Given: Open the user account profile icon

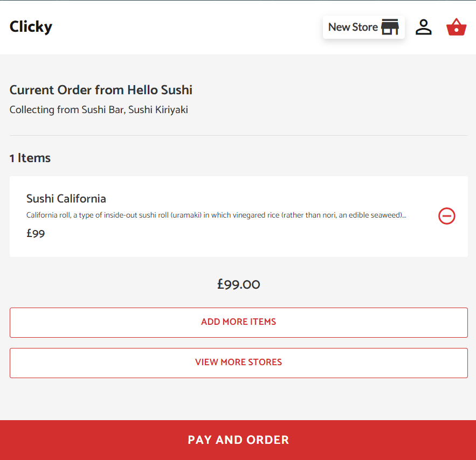Looking at the screenshot, I should (424, 27).
